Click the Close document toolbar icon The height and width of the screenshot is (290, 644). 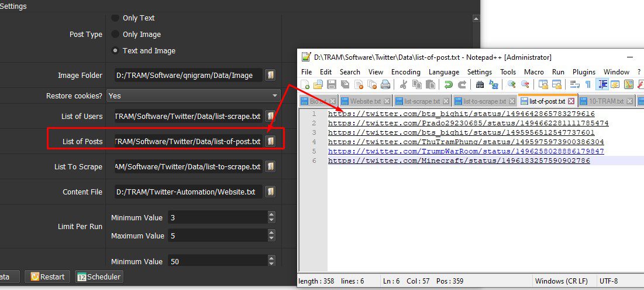point(359,85)
